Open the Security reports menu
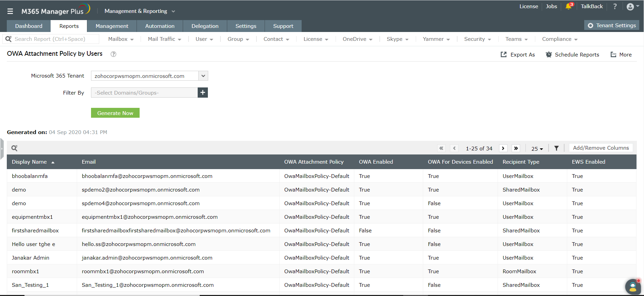 [477, 39]
